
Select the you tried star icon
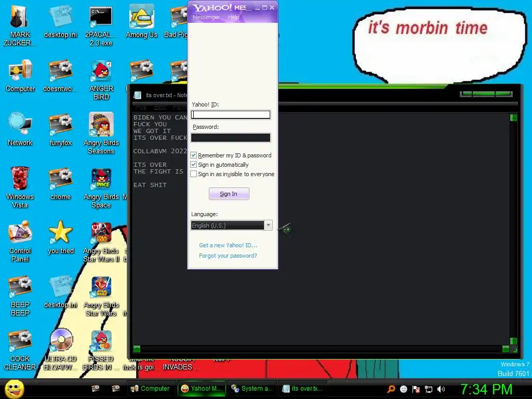pyautogui.click(x=61, y=237)
